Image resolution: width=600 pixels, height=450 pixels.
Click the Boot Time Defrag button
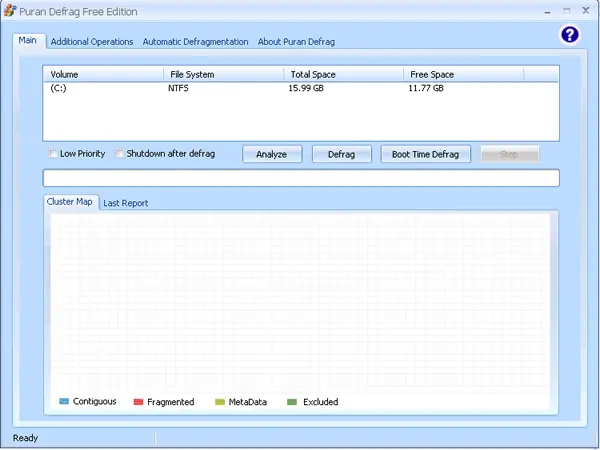426,154
